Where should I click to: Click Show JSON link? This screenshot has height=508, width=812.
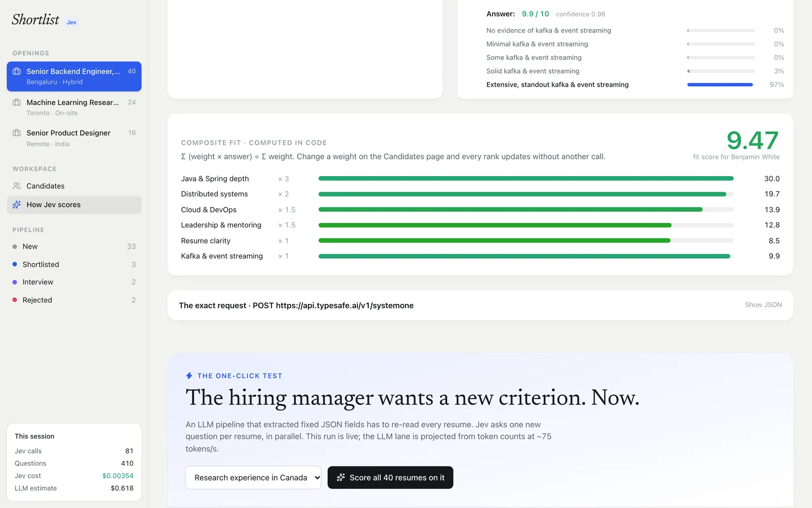pos(763,305)
